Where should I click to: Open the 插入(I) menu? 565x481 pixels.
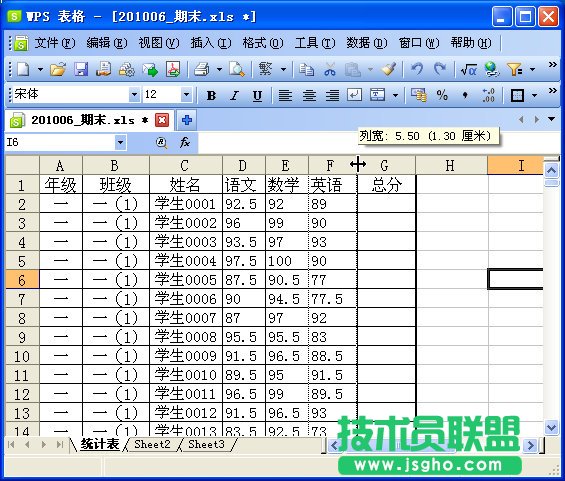tap(211, 43)
